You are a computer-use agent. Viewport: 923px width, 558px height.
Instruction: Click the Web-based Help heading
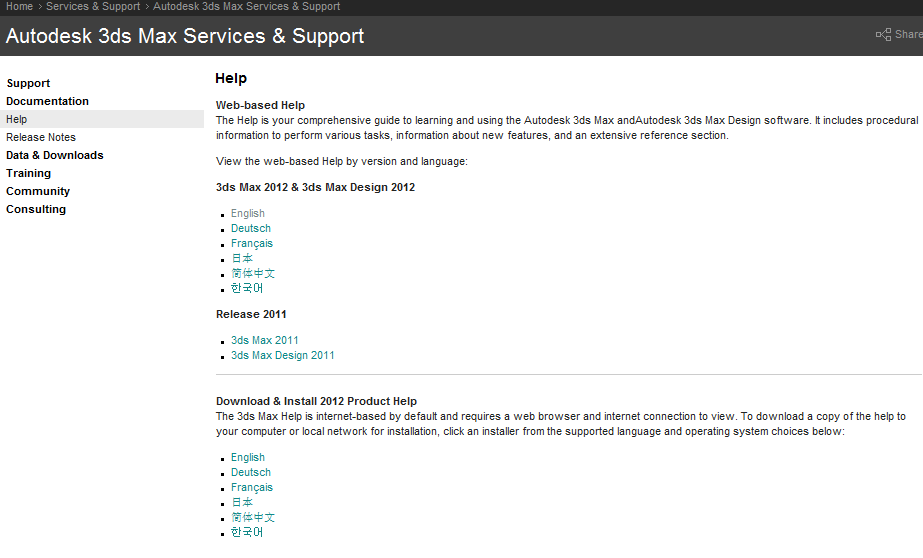tap(260, 105)
